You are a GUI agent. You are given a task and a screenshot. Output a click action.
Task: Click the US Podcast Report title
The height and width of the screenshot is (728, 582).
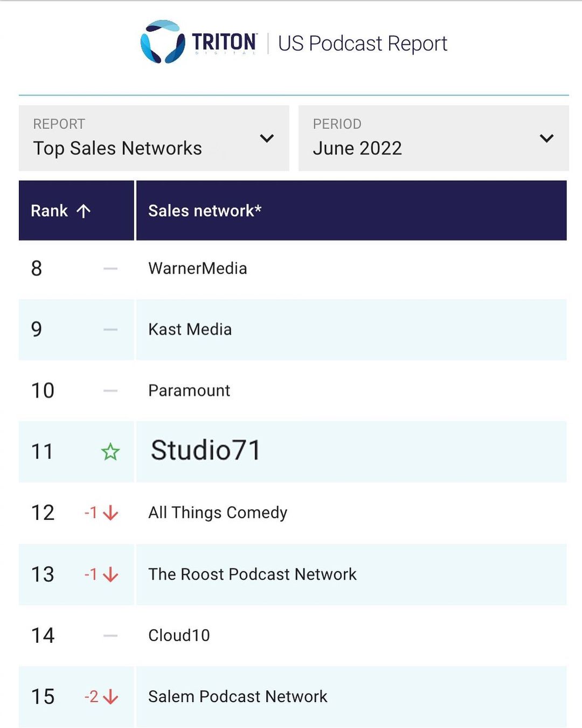click(x=362, y=44)
